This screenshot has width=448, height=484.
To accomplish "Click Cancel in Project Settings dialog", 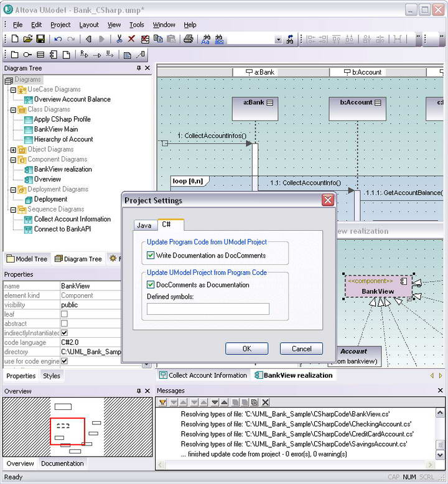I will coord(301,348).
